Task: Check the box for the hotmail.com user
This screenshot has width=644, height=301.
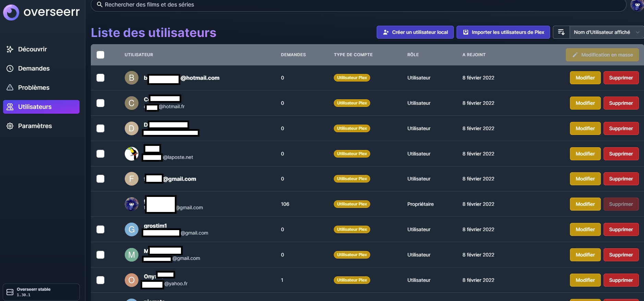Action: 100,78
